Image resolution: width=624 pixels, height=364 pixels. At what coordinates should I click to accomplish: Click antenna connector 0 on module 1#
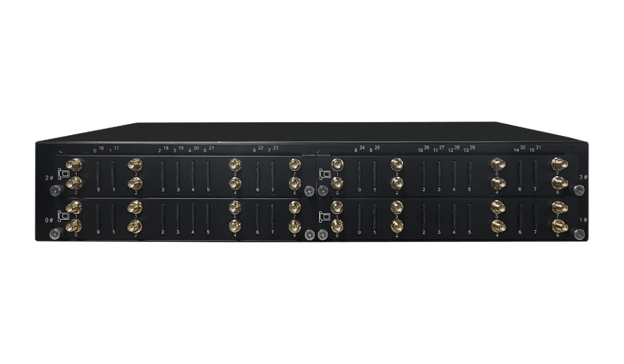point(337,226)
